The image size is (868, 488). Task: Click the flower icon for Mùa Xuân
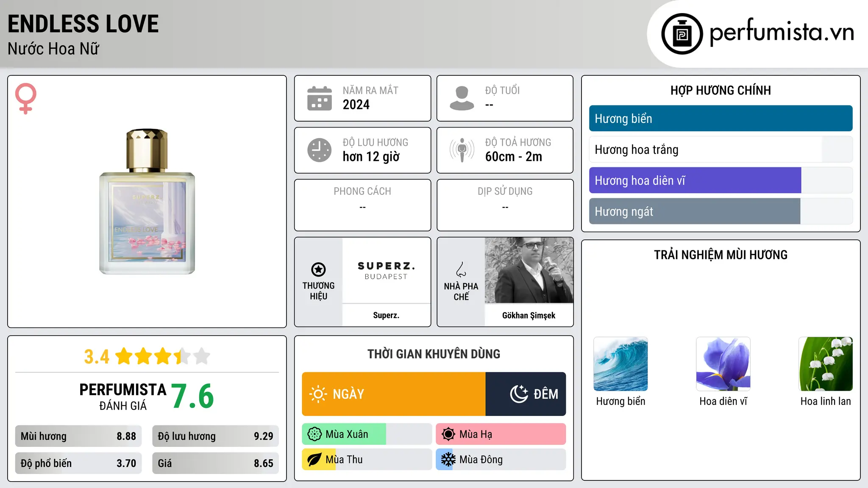click(x=314, y=434)
